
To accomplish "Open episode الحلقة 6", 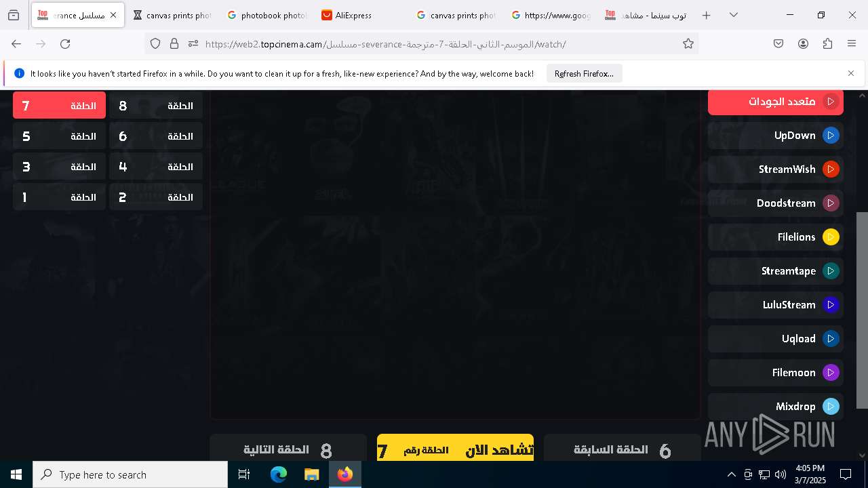I will (156, 136).
